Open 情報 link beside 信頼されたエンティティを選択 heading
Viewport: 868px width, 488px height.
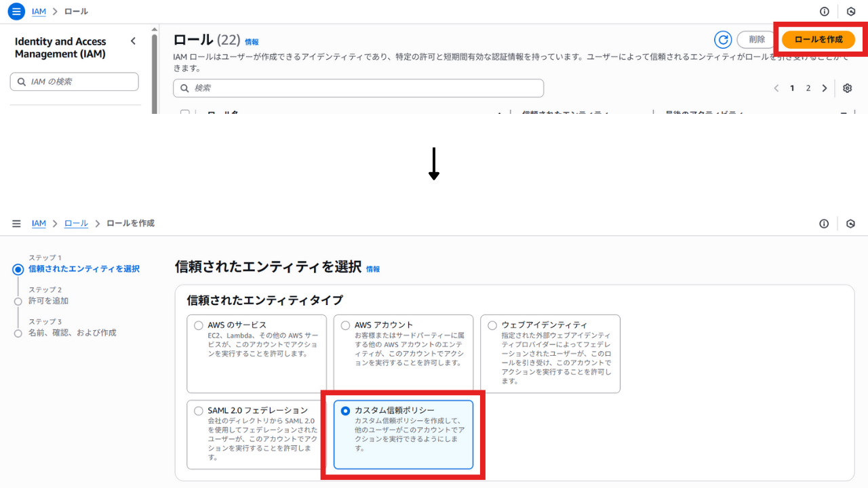click(373, 269)
